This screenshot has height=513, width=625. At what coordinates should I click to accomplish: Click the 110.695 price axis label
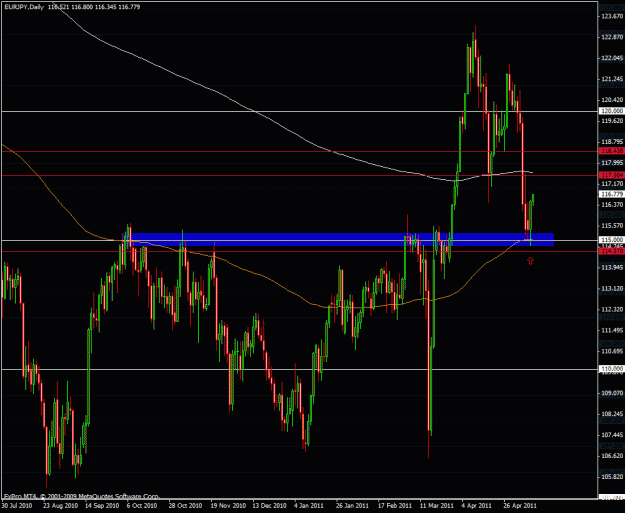612,351
